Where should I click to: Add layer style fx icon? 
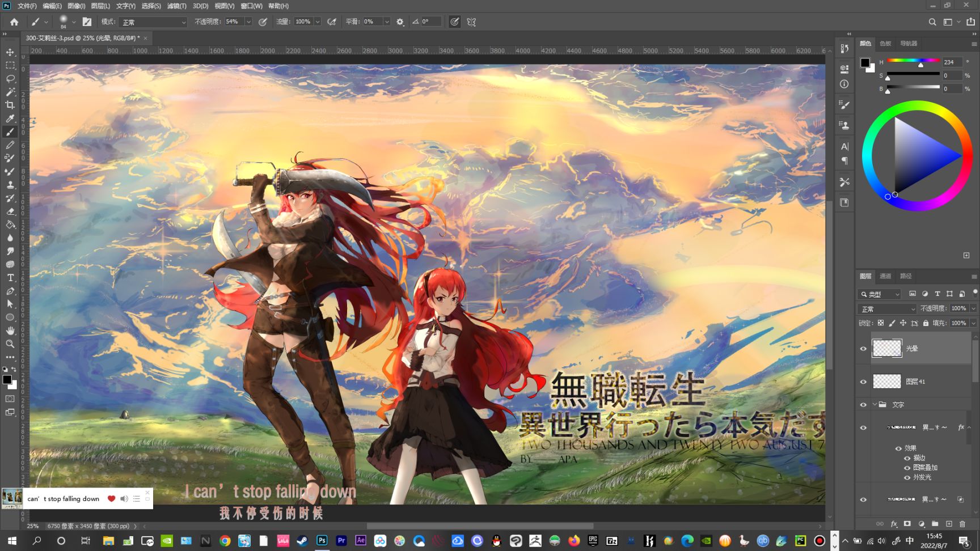[x=894, y=524]
